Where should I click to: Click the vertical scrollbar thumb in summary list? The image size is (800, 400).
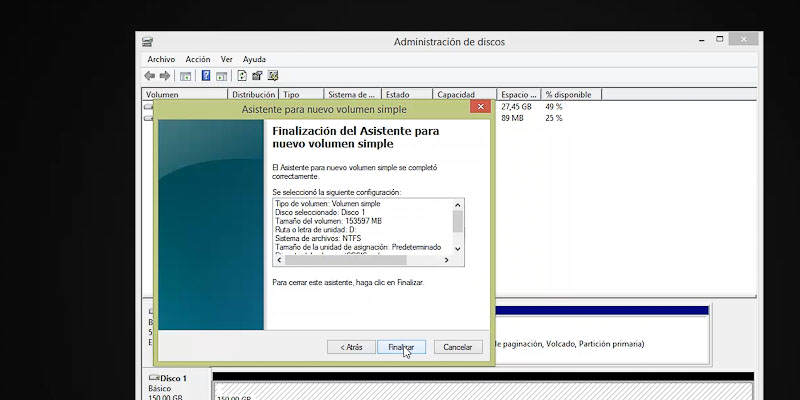[x=458, y=221]
